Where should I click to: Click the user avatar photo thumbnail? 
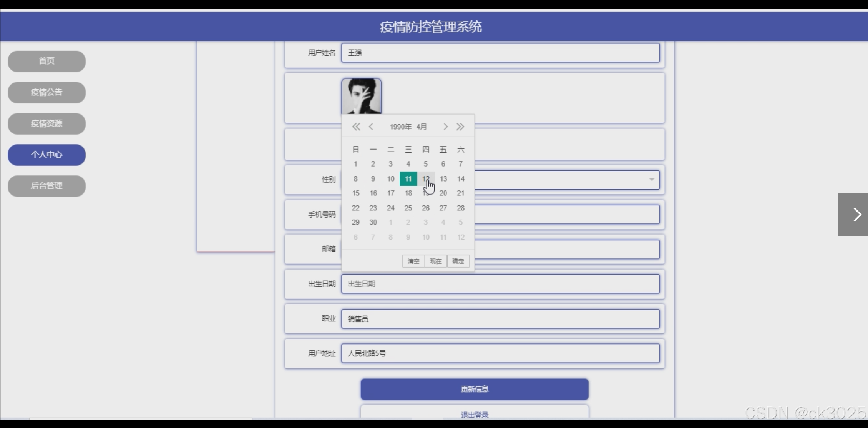(x=361, y=96)
